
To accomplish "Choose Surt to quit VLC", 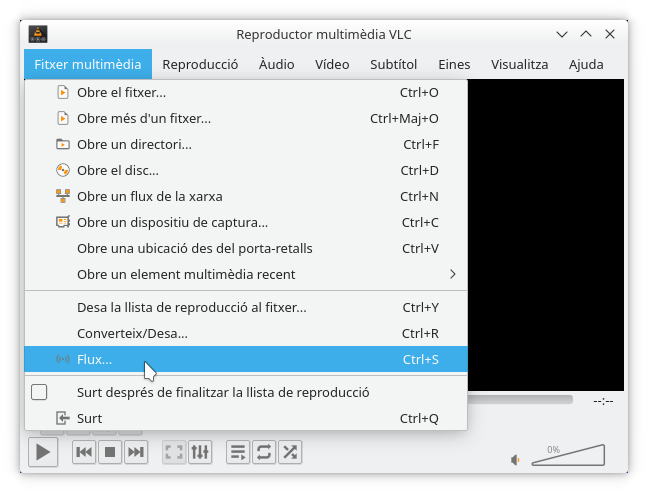I will click(x=246, y=418).
